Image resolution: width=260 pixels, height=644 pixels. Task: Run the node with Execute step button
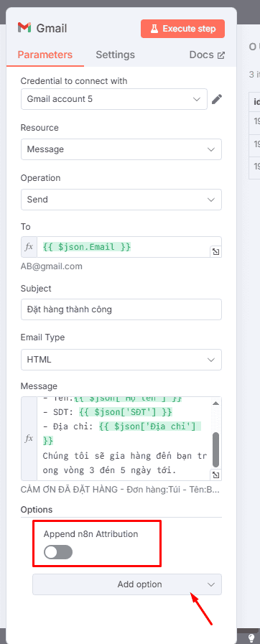pos(182,29)
